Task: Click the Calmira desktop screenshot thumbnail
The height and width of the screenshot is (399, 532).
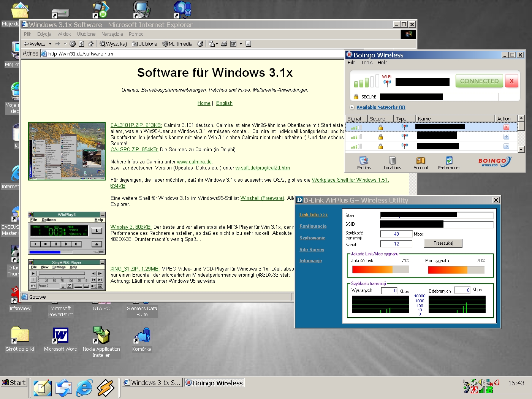Action: tap(67, 151)
